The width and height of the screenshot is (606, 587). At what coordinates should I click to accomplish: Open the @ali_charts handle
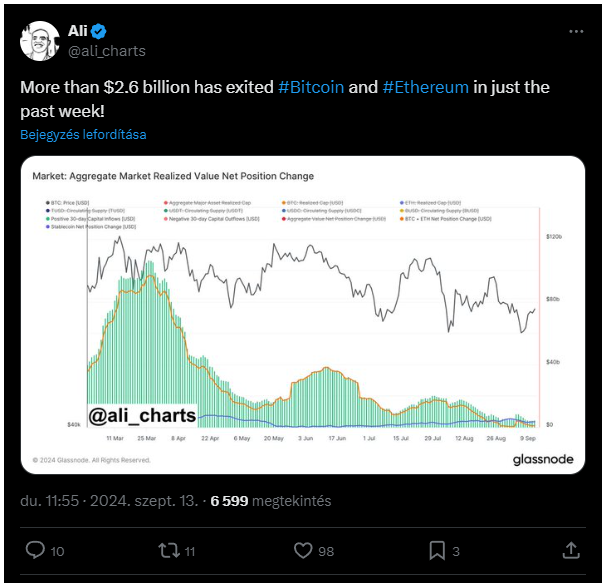coord(107,51)
